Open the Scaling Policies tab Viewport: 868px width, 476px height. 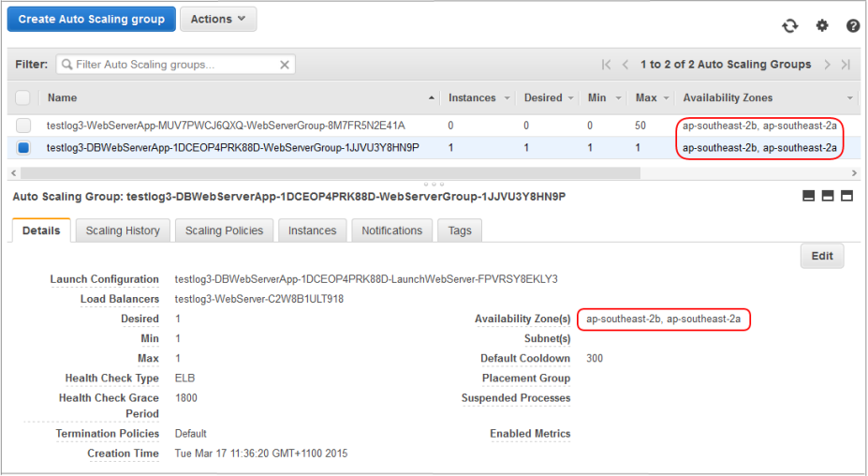224,231
